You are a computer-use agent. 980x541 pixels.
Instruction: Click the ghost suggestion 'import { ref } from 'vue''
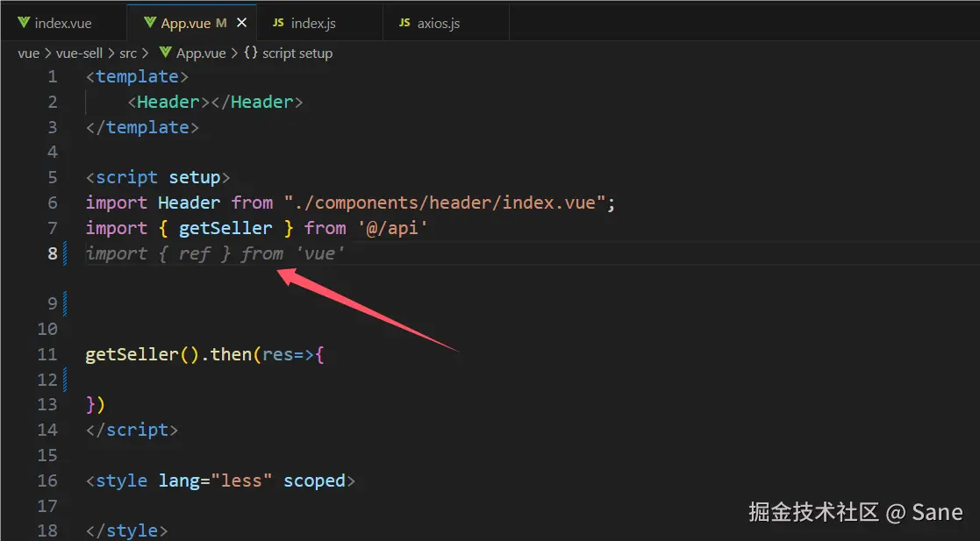click(214, 253)
